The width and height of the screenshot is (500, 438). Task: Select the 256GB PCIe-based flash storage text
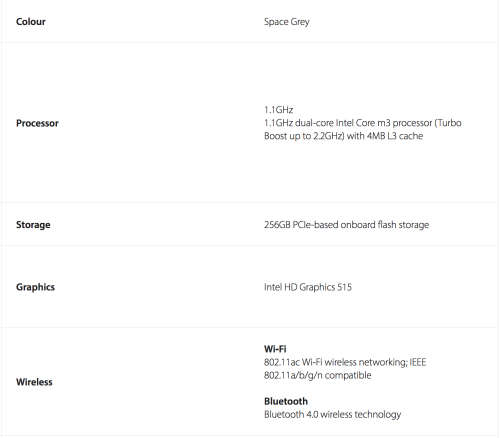click(x=347, y=225)
